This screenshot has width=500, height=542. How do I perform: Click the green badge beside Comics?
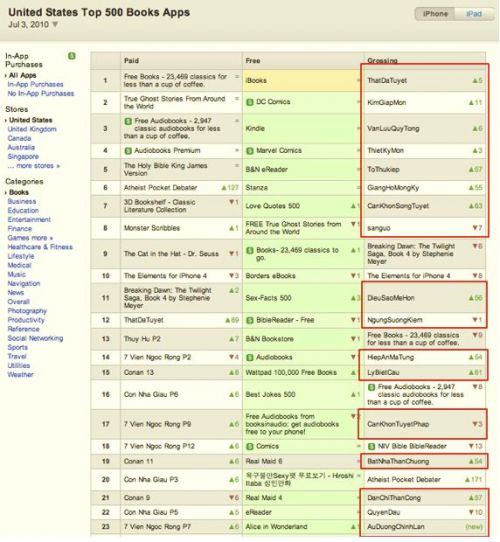(250, 447)
